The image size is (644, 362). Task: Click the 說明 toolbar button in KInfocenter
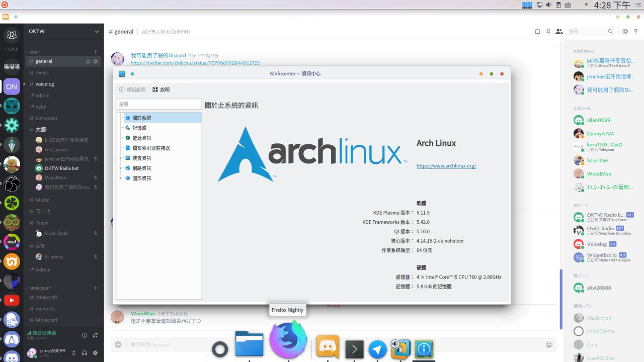click(161, 89)
